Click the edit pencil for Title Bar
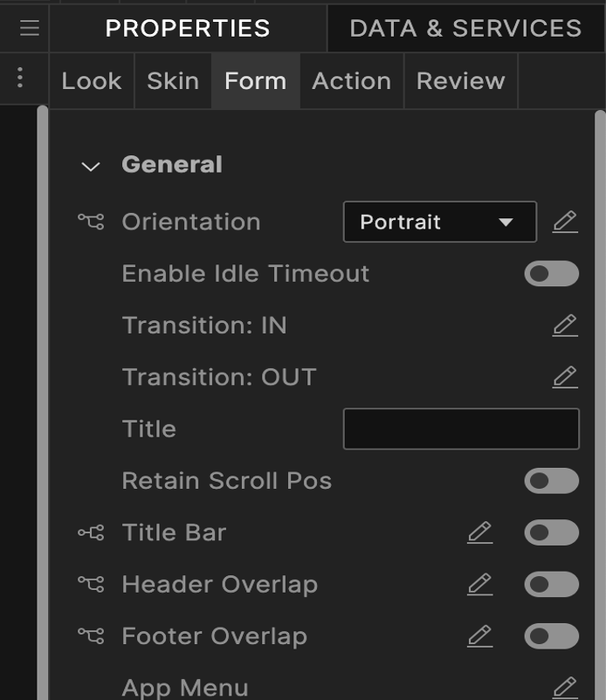Image resolution: width=606 pixels, height=700 pixels. (x=479, y=532)
